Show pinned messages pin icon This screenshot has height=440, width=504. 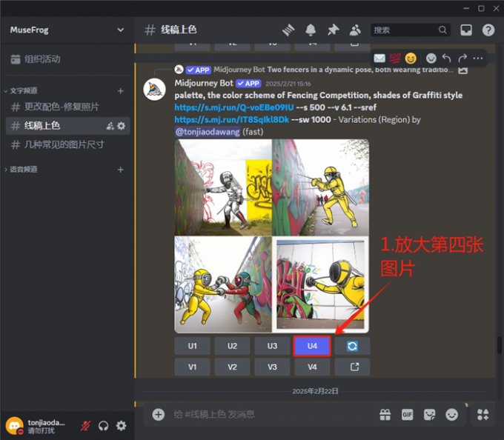click(333, 30)
